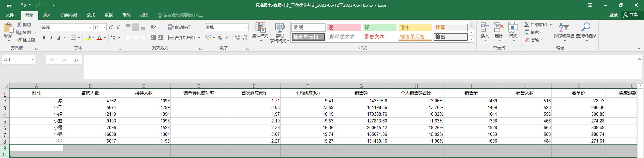Screen dimensions: 644x158
Task: Open the font name dropdown
Action: coord(91,27)
